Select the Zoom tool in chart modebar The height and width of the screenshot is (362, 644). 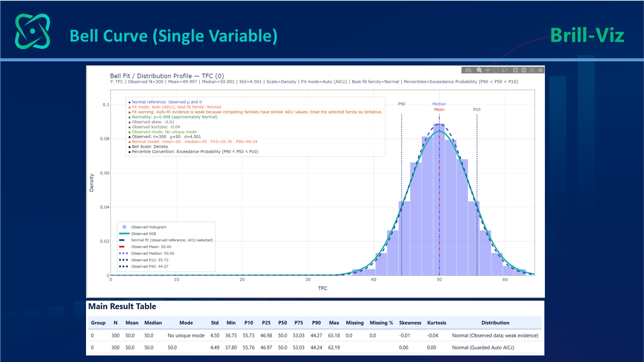coord(479,70)
